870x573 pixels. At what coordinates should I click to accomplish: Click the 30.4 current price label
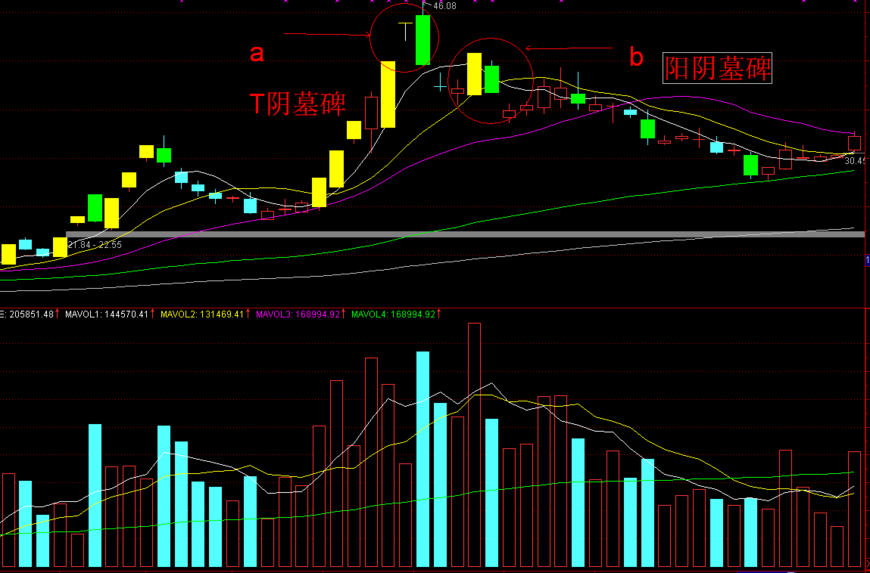(855, 160)
